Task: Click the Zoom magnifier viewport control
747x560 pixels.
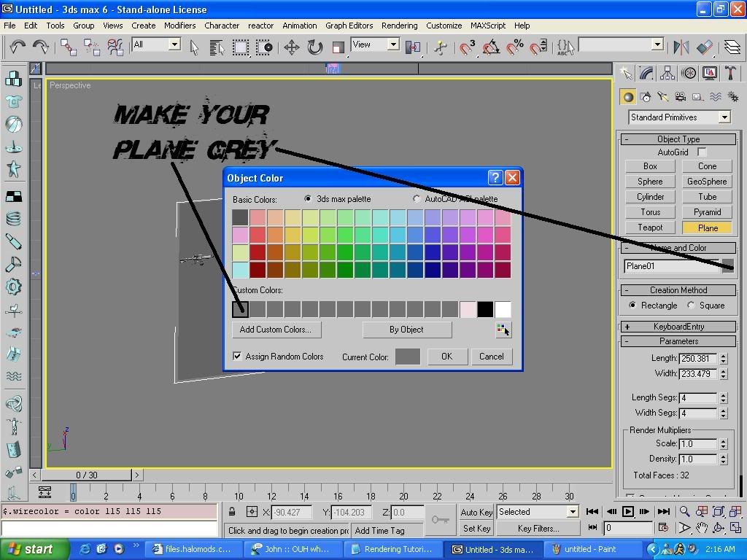Action: [x=684, y=512]
